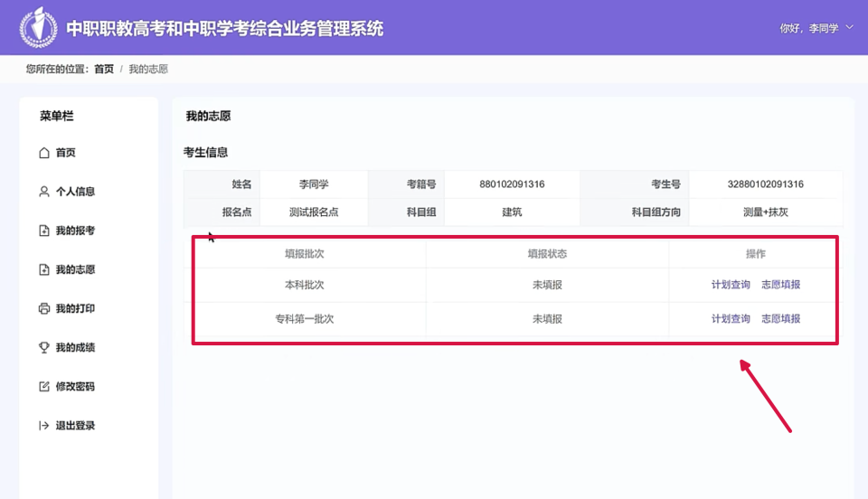Click the 填报批次 column header
This screenshot has height=499, width=868.
click(305, 254)
